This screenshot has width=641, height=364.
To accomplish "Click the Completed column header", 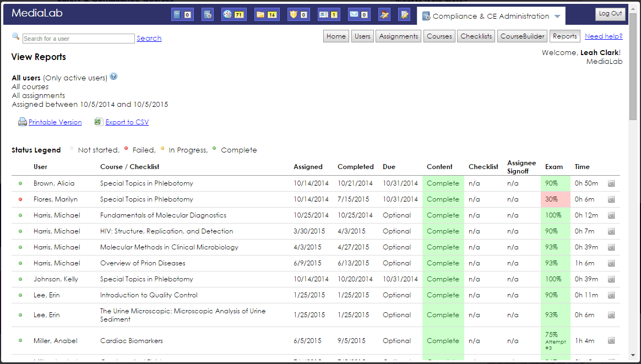I will (x=356, y=167).
